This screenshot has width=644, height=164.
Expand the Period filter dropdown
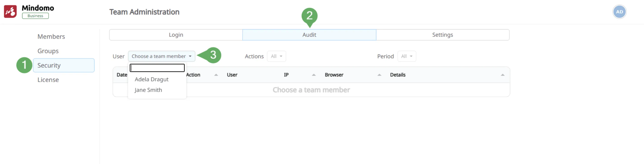tap(407, 56)
